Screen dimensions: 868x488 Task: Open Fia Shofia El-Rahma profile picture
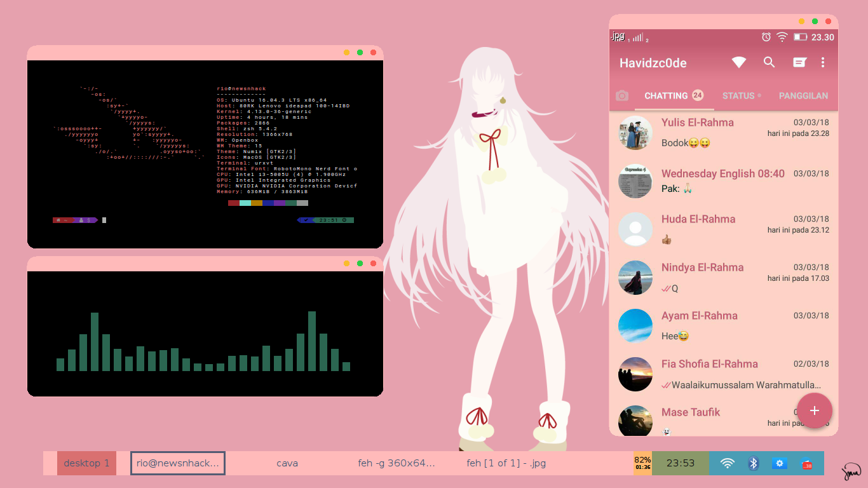pos(635,374)
